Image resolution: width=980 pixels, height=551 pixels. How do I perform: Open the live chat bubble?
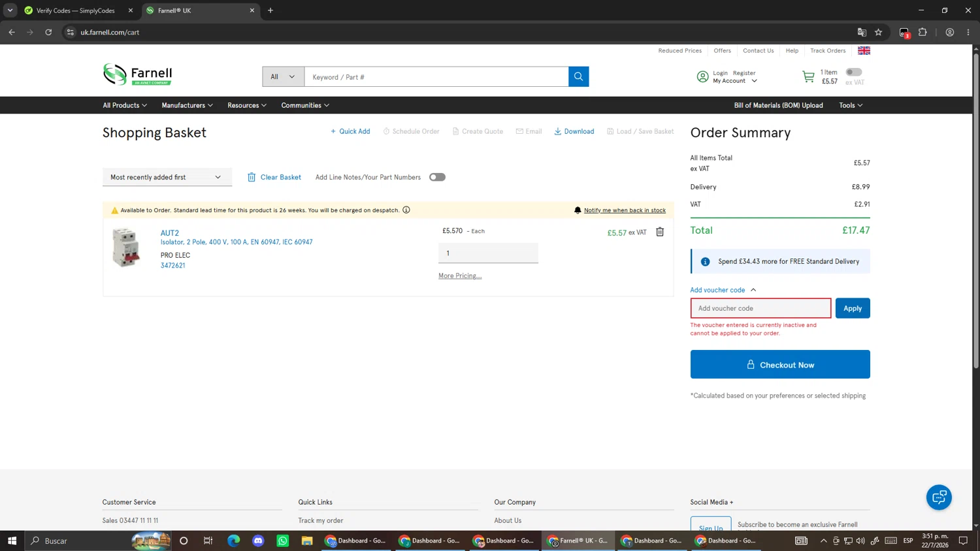click(939, 497)
